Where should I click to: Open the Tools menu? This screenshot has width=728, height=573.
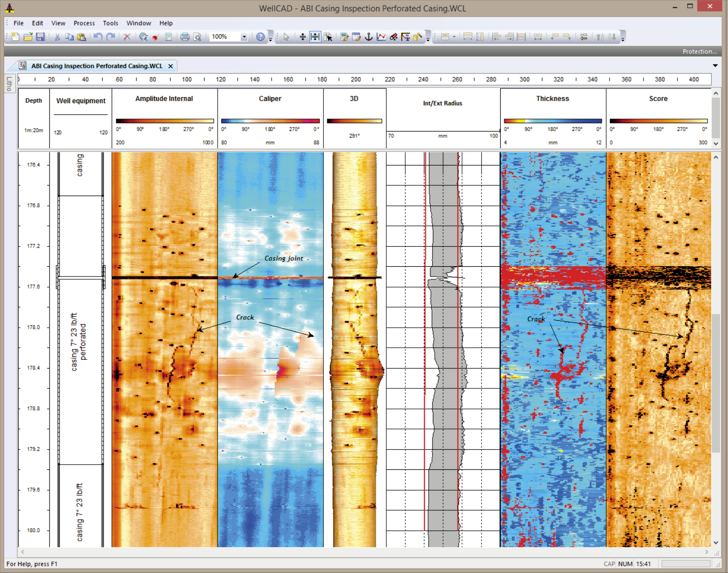pos(110,23)
